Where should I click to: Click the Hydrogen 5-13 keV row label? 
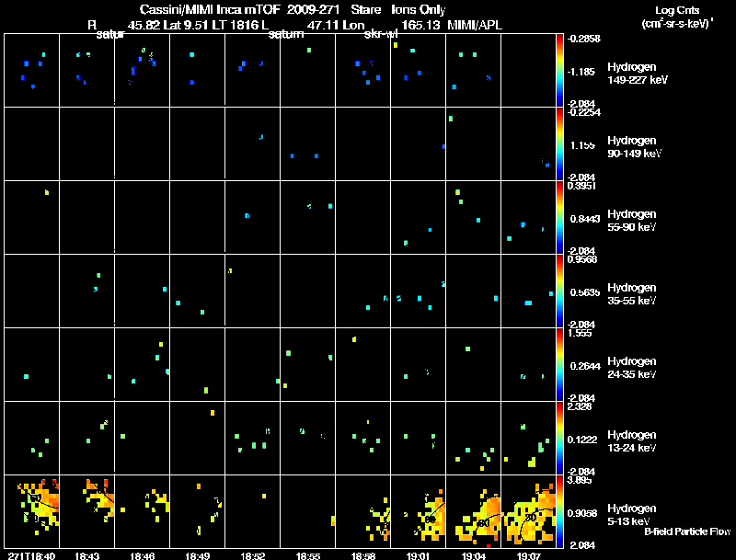632,515
